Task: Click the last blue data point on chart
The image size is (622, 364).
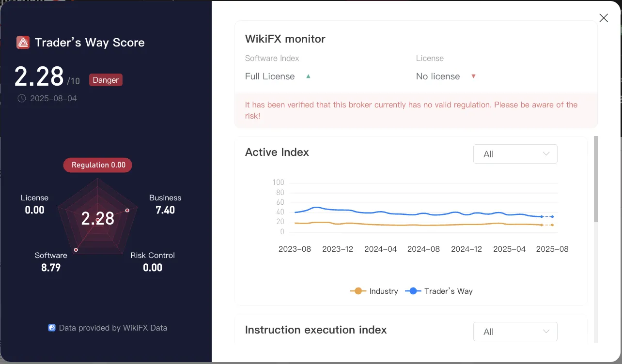Action: click(552, 216)
